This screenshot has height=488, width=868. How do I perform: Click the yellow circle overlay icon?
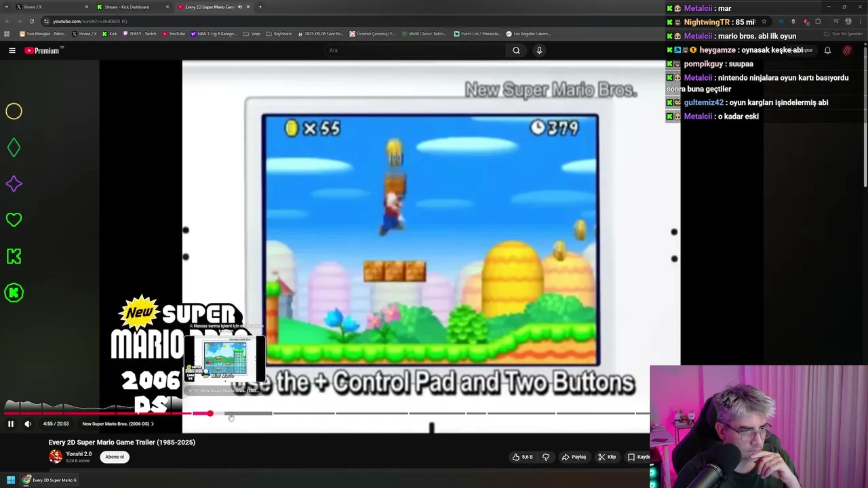coord(14,111)
